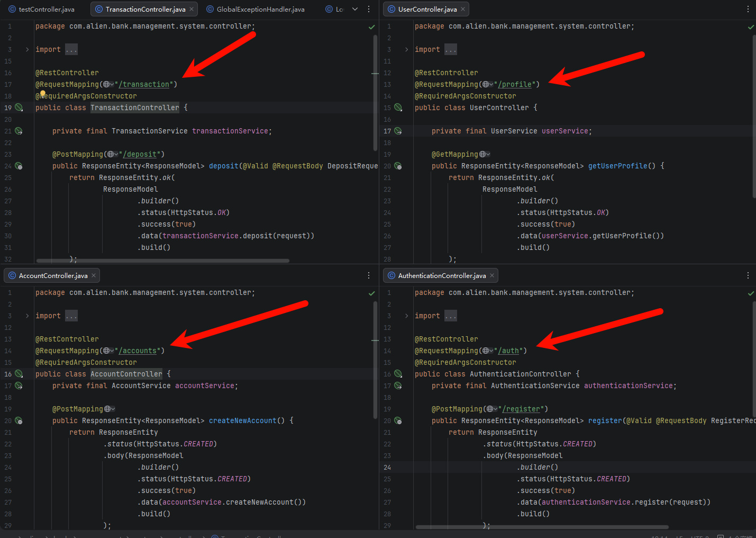Click horizontal scrollbar in AuthenticationController editor
Image resolution: width=756 pixels, height=538 pixels.
point(542,527)
